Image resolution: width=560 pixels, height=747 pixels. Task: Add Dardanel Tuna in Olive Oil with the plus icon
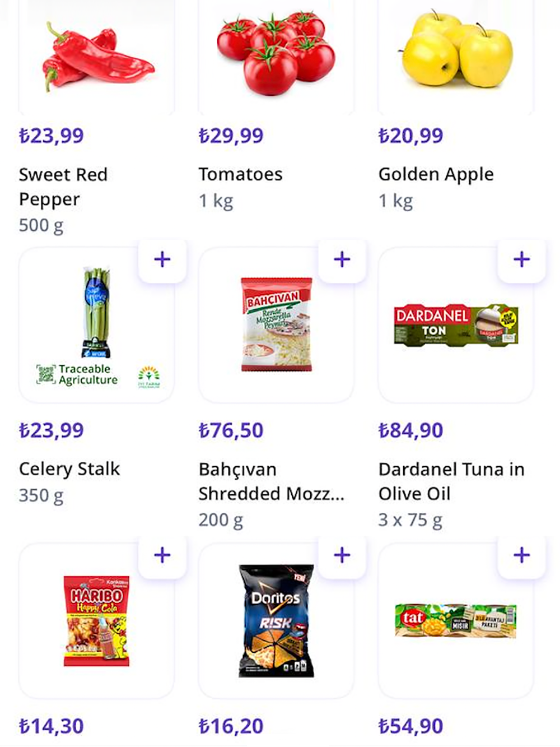[x=522, y=259]
